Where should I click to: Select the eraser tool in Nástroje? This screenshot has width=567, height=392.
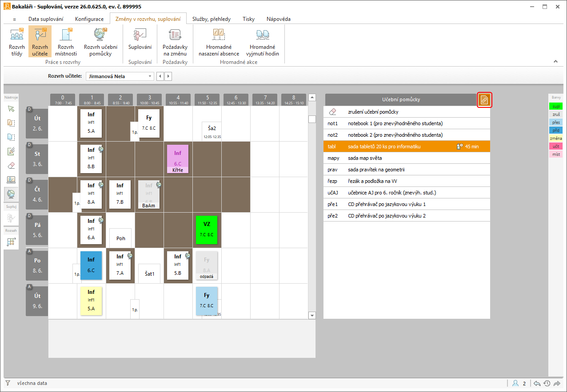coord(11,166)
